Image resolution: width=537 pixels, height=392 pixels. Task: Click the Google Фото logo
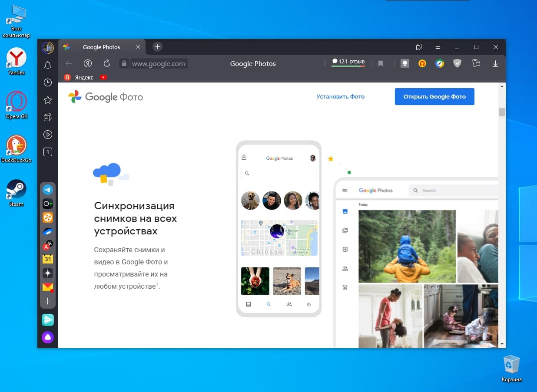(x=106, y=97)
